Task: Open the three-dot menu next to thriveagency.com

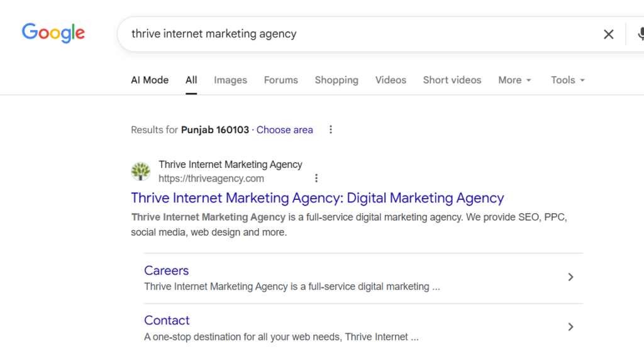Action: point(316,179)
